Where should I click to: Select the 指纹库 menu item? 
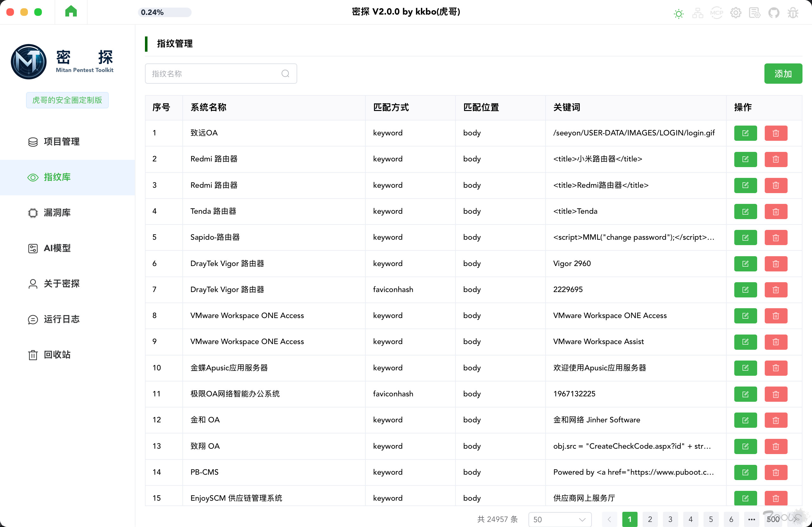(x=68, y=177)
